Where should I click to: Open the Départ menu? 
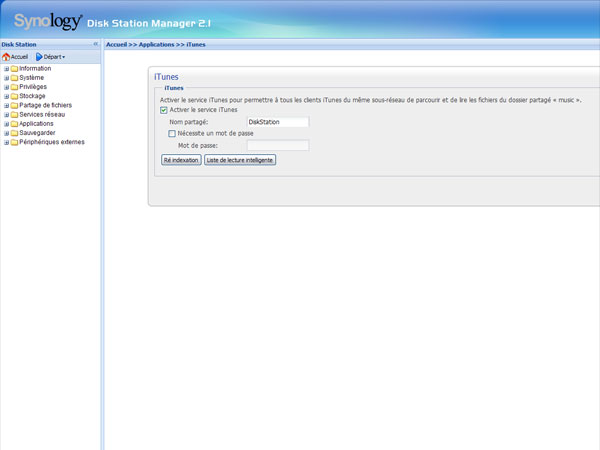tap(51, 57)
